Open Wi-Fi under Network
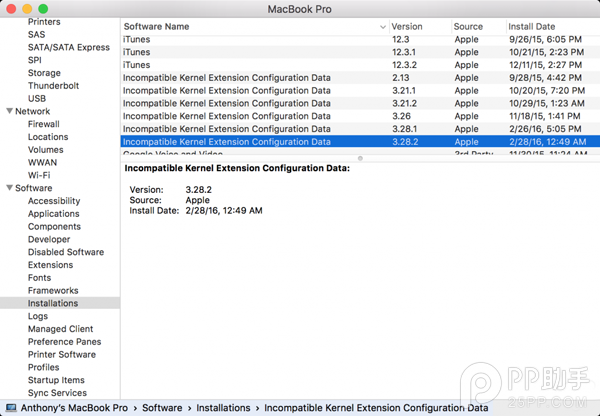600x416 pixels. pyautogui.click(x=39, y=175)
